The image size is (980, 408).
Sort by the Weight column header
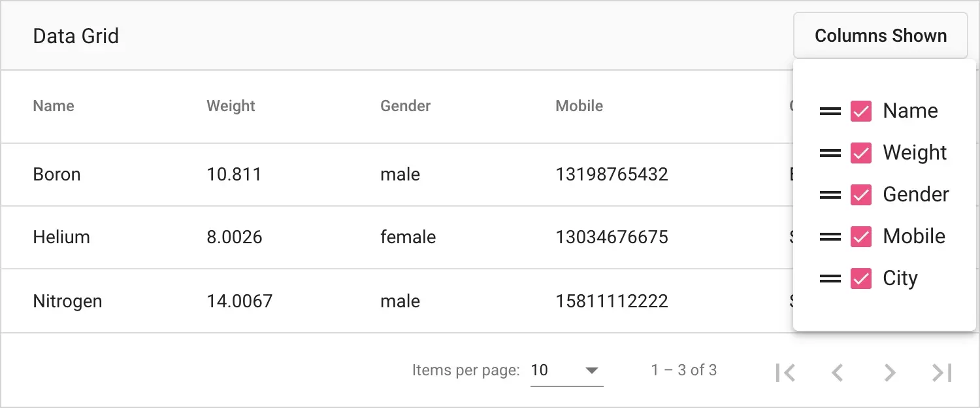click(231, 106)
